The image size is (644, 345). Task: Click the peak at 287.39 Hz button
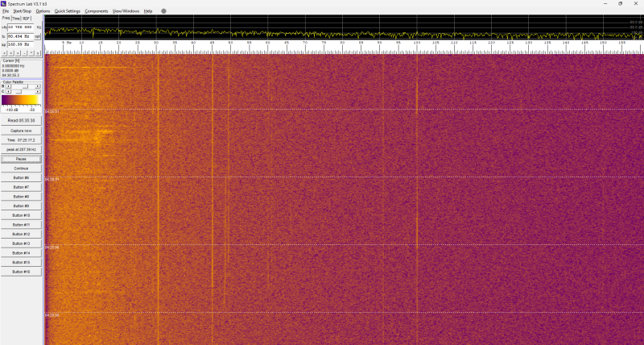click(21, 150)
